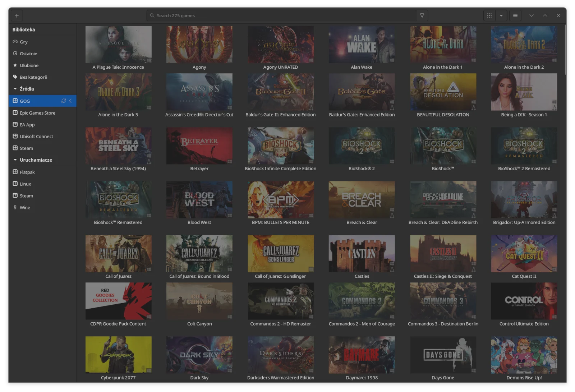
Task: Select the Blood West cover
Action: pyautogui.click(x=199, y=200)
